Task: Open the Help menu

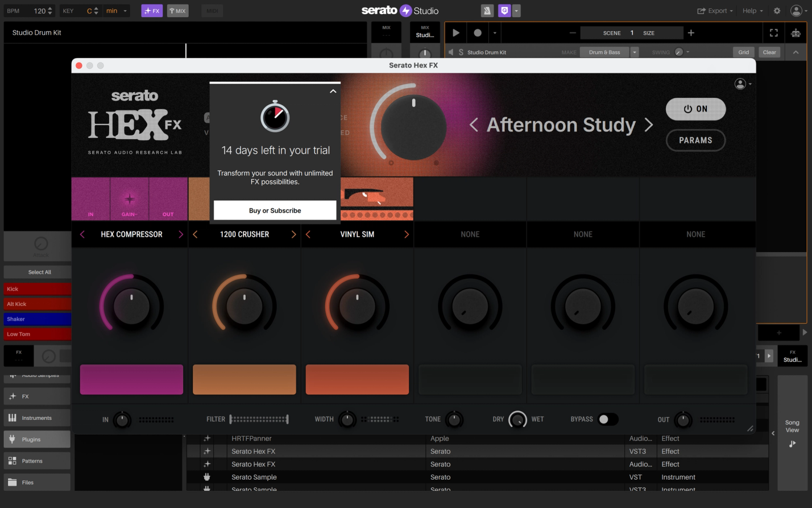Action: pyautogui.click(x=753, y=11)
